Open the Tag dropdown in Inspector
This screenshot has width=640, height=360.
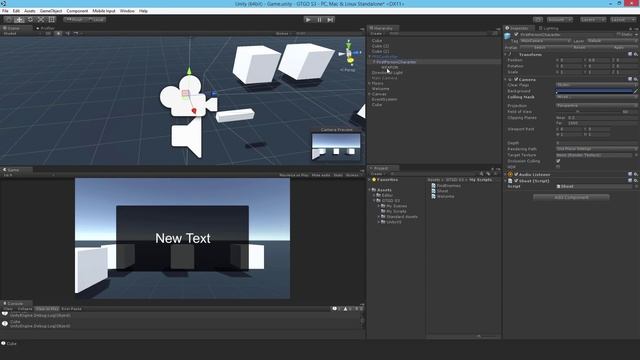(x=545, y=41)
